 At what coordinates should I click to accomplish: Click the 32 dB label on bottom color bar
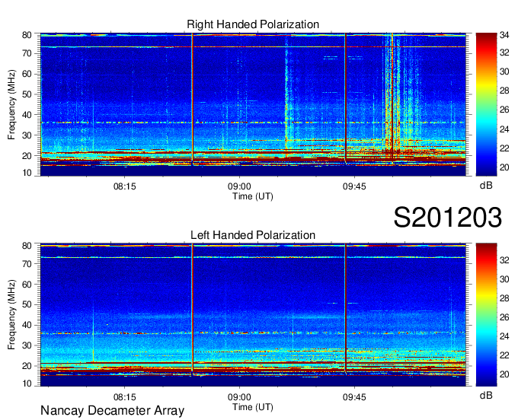click(504, 260)
